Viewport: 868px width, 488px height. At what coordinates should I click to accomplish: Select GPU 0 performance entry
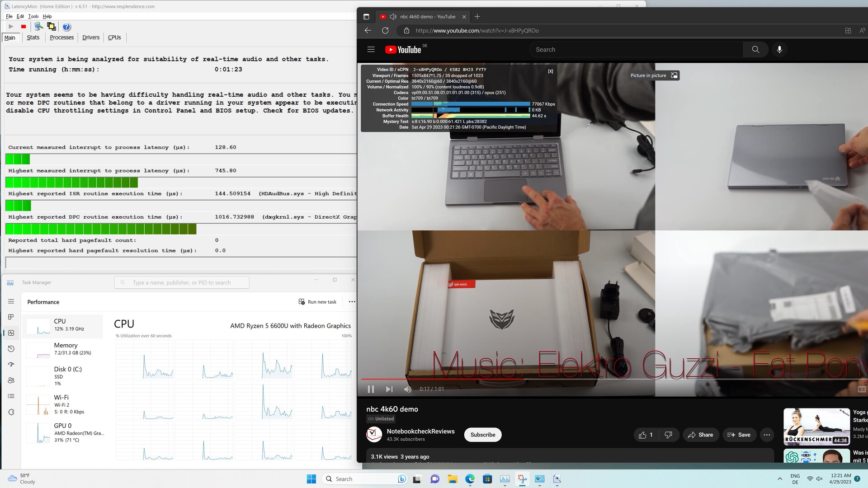[x=63, y=432]
